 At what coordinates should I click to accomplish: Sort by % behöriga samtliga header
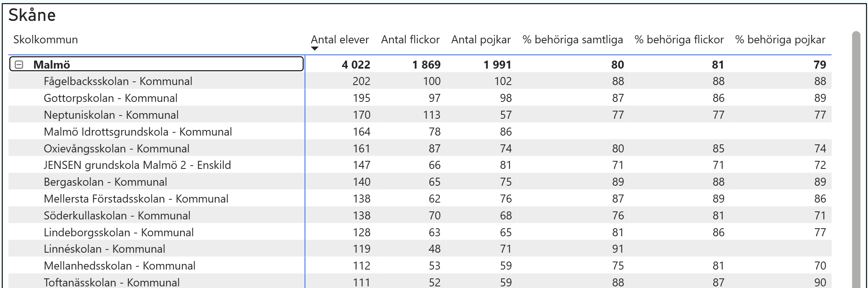[573, 40]
